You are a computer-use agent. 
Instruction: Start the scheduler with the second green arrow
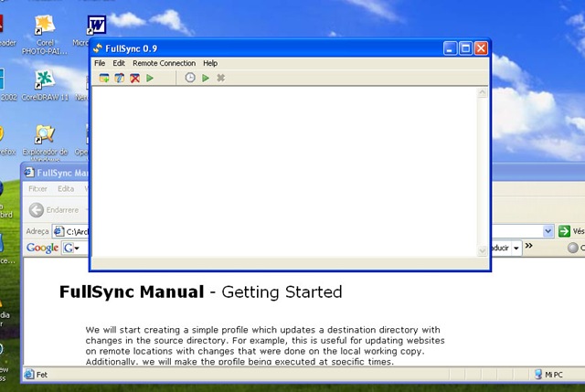coord(205,78)
